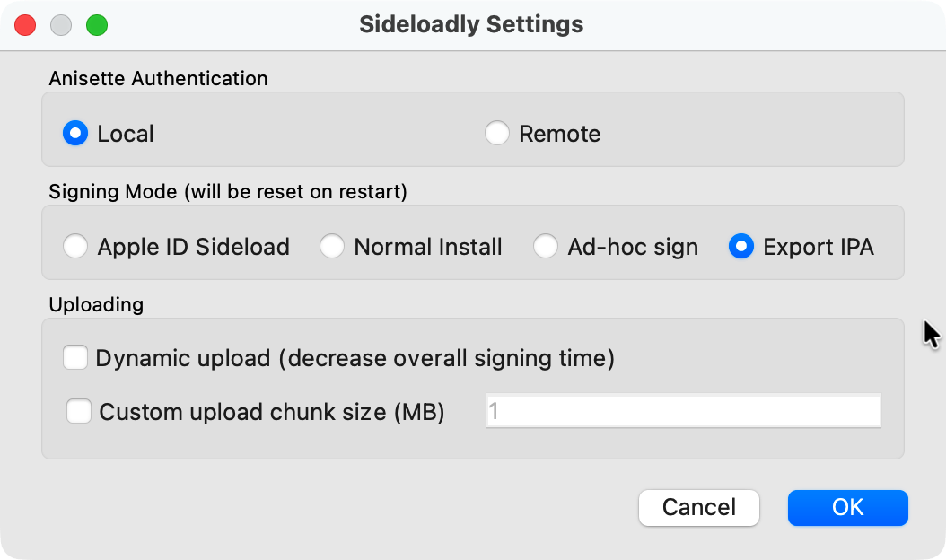This screenshot has height=560, width=946.
Task: Click the upload chunk size text field
Action: [x=683, y=412]
